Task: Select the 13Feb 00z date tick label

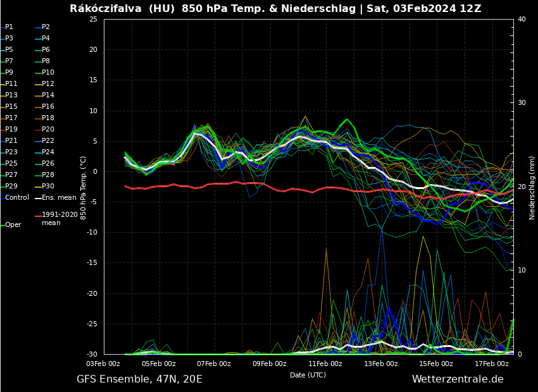Action: tap(381, 364)
